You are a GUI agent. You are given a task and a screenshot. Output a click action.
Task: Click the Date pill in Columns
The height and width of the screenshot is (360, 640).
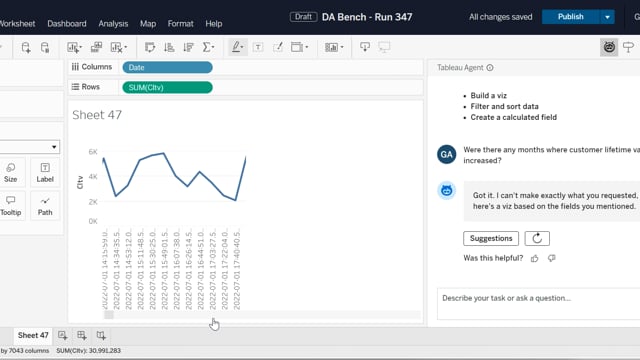tap(167, 67)
